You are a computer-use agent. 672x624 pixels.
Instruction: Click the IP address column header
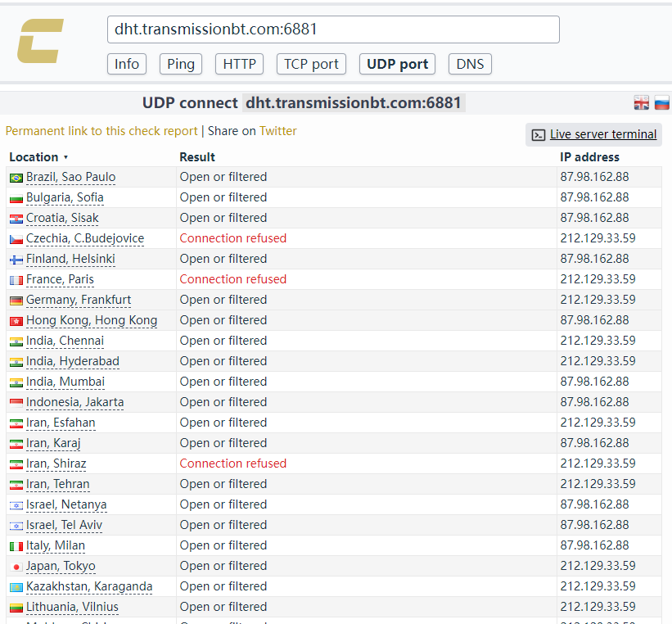[589, 157]
